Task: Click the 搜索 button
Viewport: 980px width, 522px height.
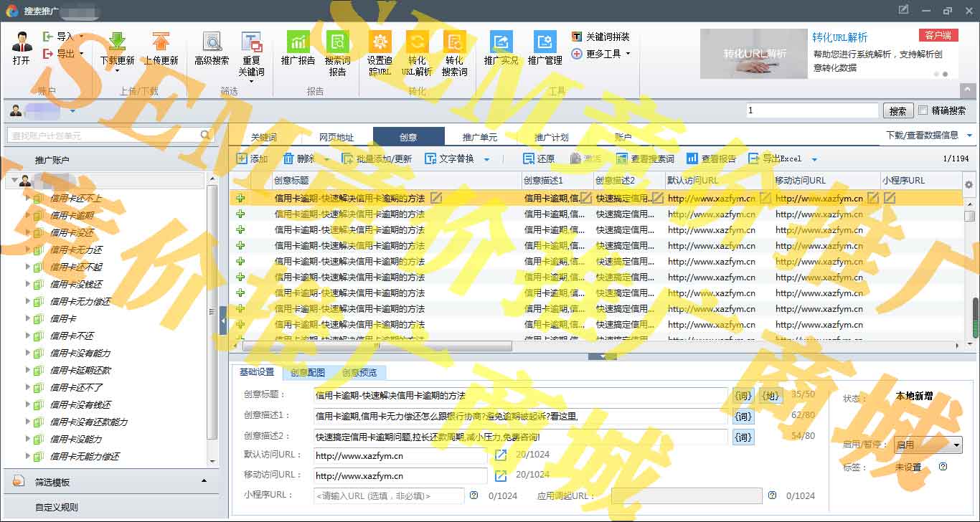Action: pos(897,111)
